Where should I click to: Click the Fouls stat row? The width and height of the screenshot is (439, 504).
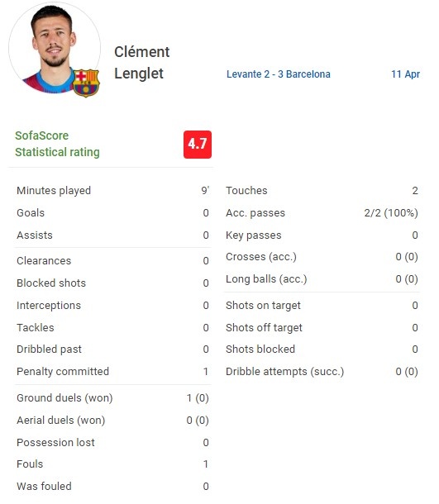click(x=113, y=464)
